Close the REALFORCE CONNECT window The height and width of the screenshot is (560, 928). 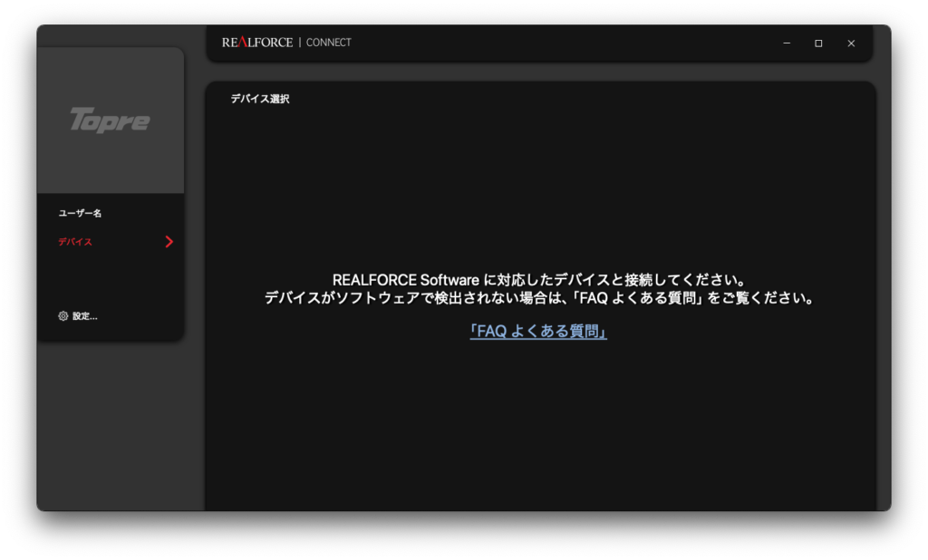[x=851, y=43]
